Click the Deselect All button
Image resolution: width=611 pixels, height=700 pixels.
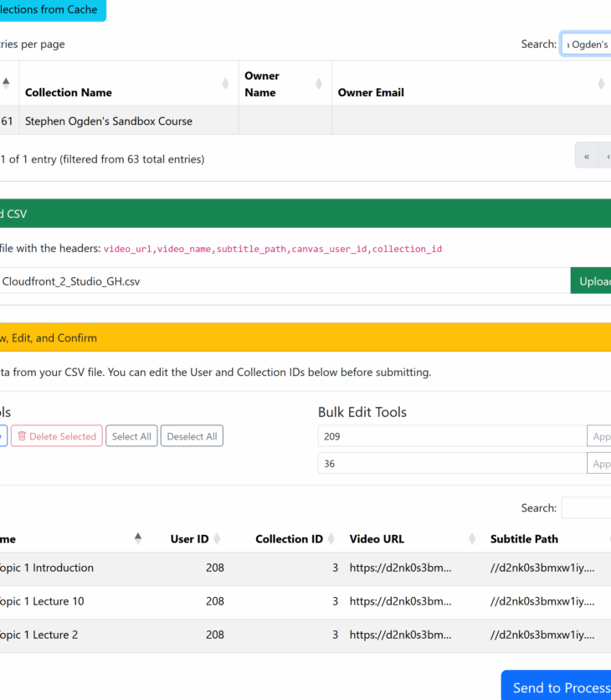tap(192, 436)
